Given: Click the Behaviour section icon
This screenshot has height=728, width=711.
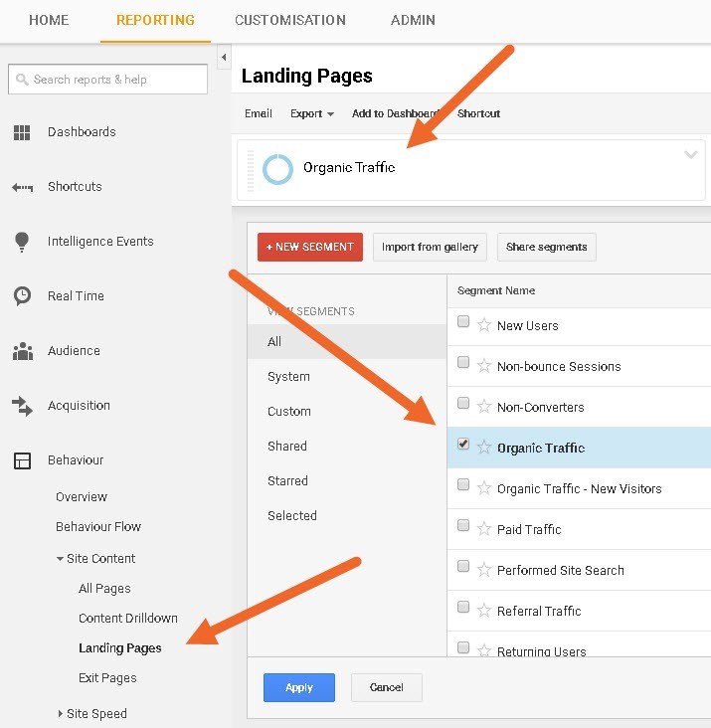Looking at the screenshot, I should click(x=22, y=460).
